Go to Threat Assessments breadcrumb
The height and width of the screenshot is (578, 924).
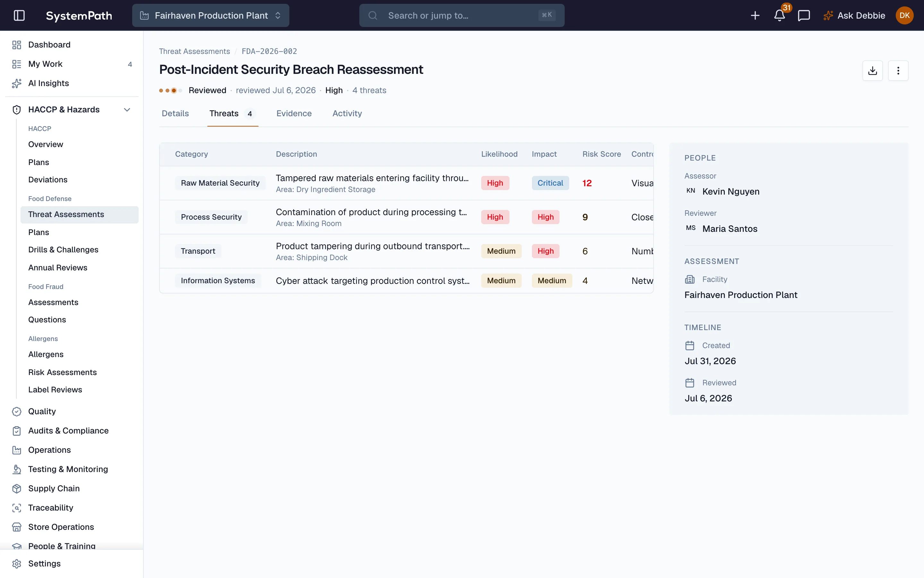pos(194,51)
